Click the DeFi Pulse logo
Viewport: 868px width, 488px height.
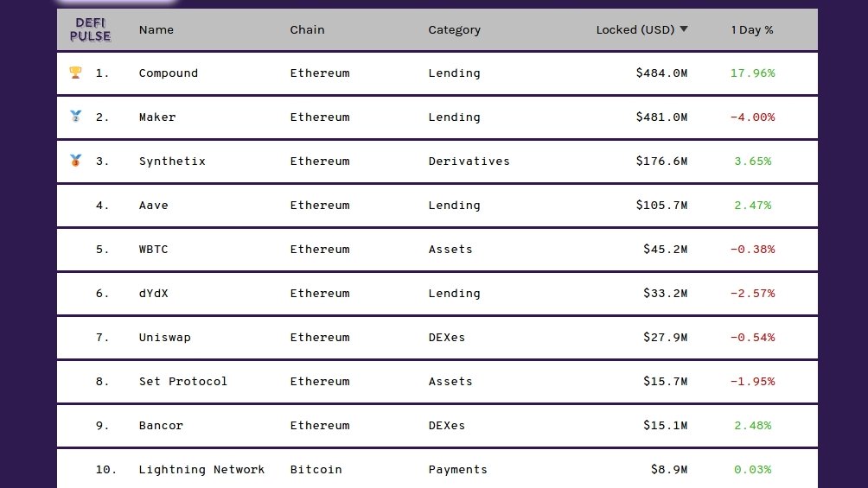pyautogui.click(x=90, y=30)
